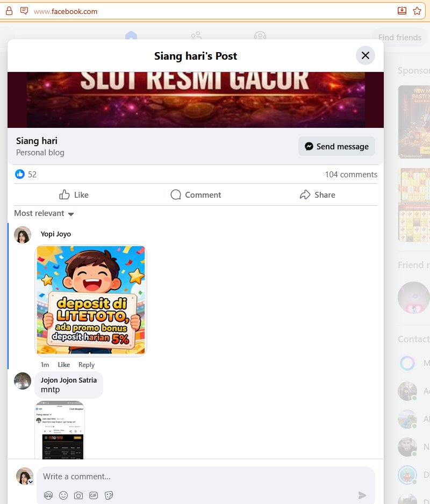Open the Groups tab icon in top bar
The width and height of the screenshot is (430, 504).
click(260, 35)
